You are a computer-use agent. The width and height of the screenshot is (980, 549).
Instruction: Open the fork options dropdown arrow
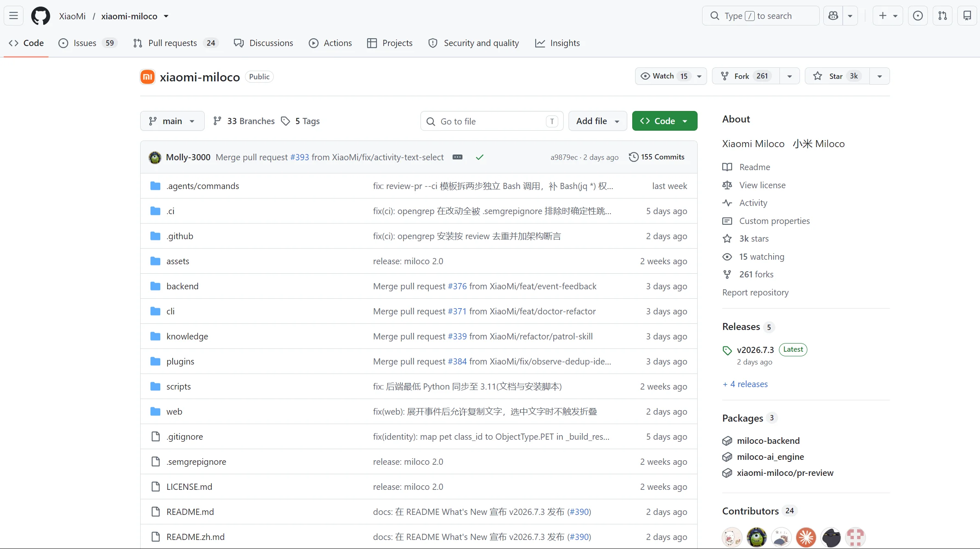click(x=790, y=76)
